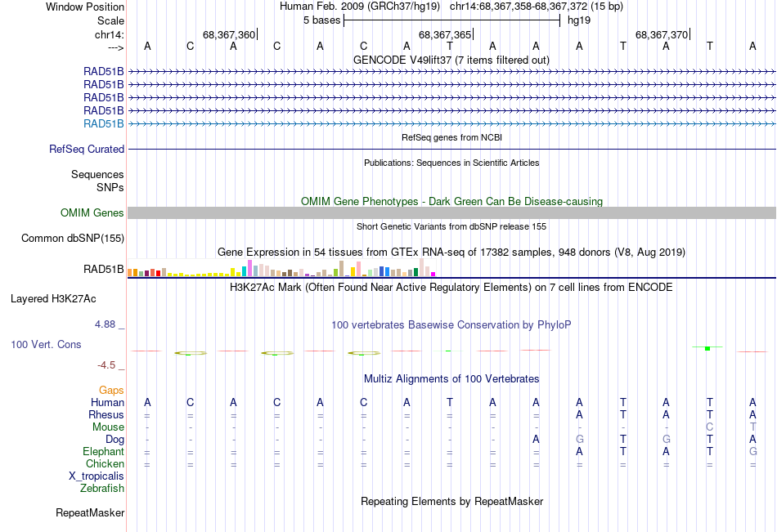Click the bright green PhyloP conservation bar

pos(707,349)
